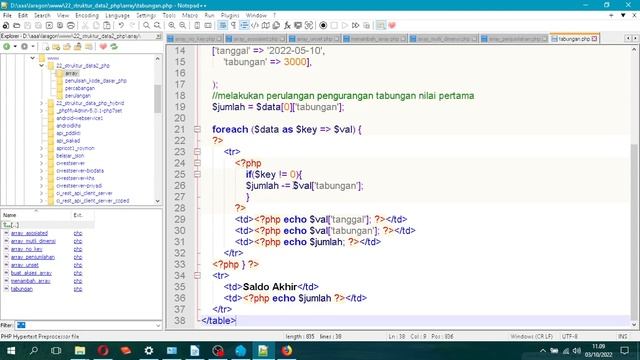The image size is (640, 360).
Task: Open the Function List fx icon
Action: [287, 25]
